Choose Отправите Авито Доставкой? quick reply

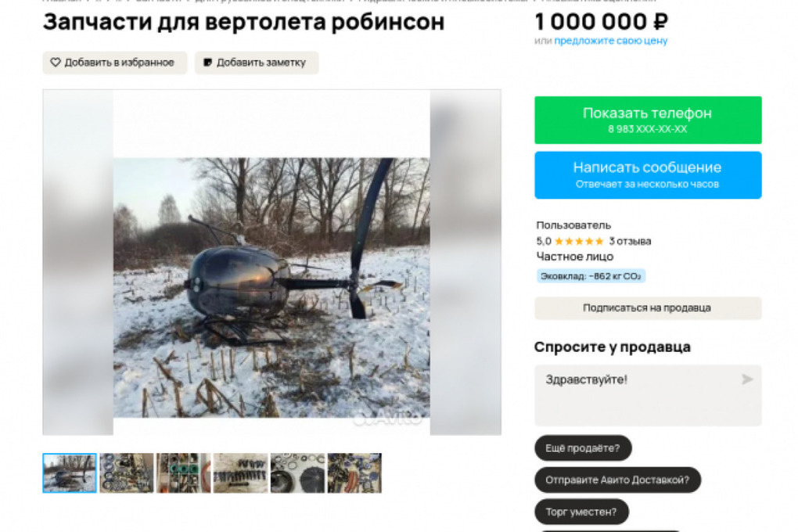tap(617, 480)
